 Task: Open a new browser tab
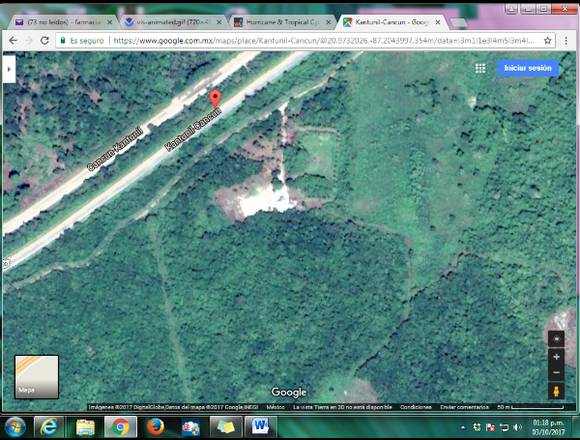point(459,23)
